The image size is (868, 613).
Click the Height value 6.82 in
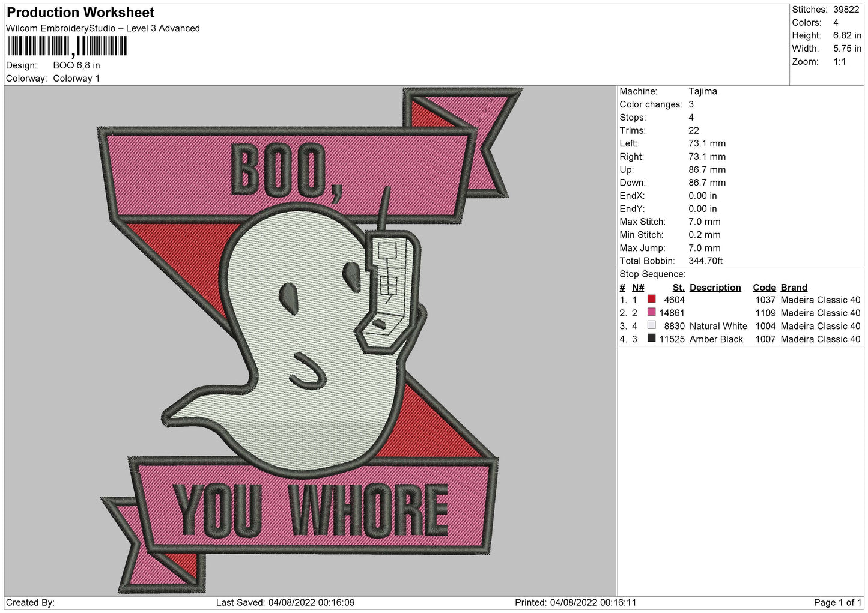847,36
